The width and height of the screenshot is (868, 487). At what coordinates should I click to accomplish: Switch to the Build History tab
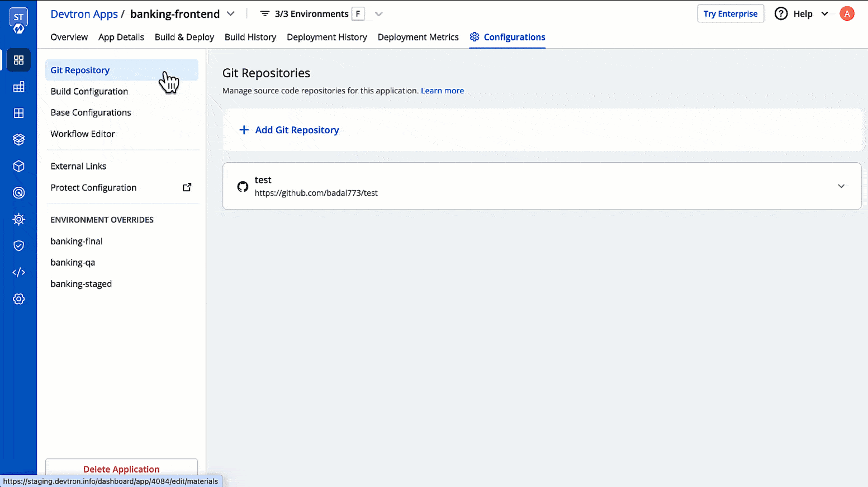point(250,37)
